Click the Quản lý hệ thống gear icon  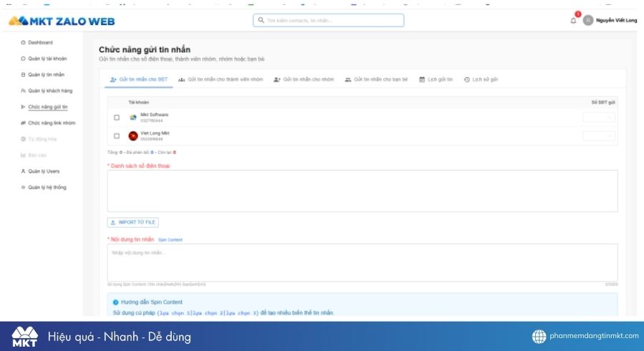click(x=23, y=187)
